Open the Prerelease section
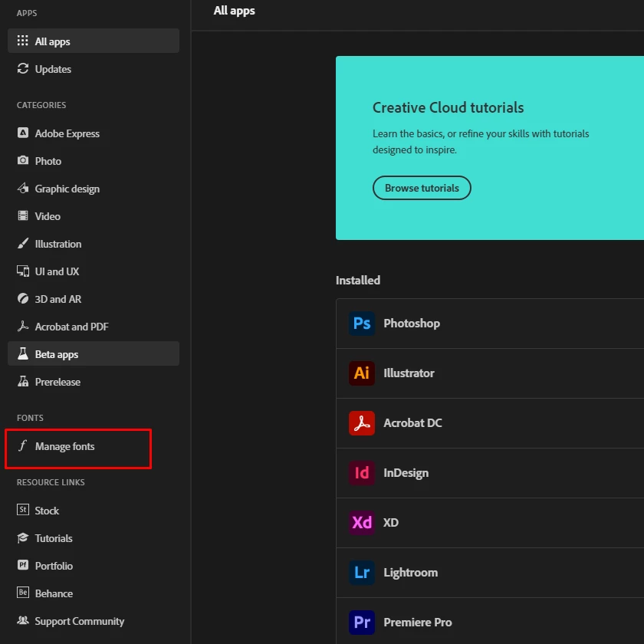Viewport: 644px width, 644px height. click(x=94, y=382)
